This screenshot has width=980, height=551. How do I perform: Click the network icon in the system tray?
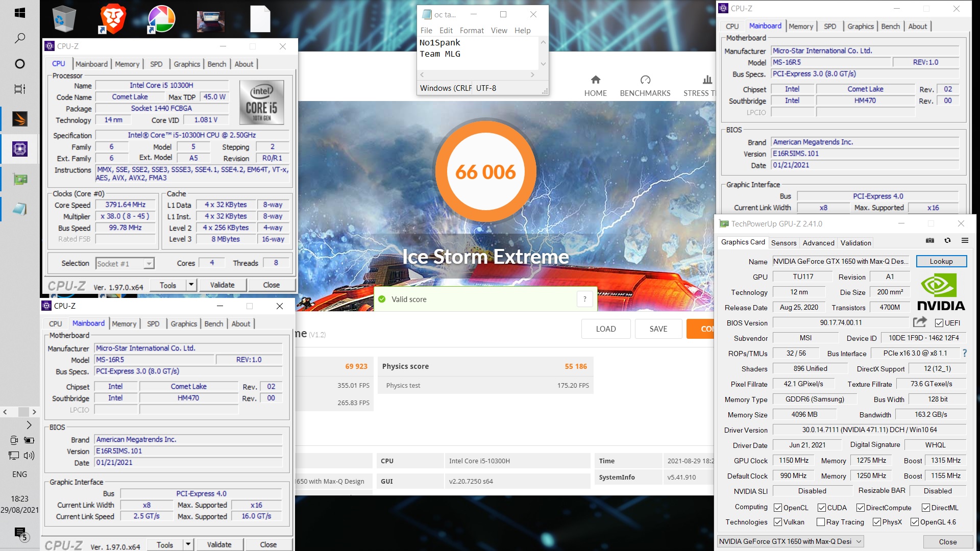[14, 456]
